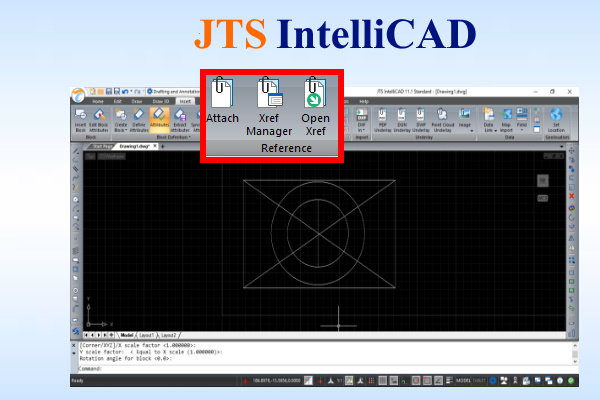Select the Insert ribbon tab
The height and width of the screenshot is (400, 600).
pos(185,101)
